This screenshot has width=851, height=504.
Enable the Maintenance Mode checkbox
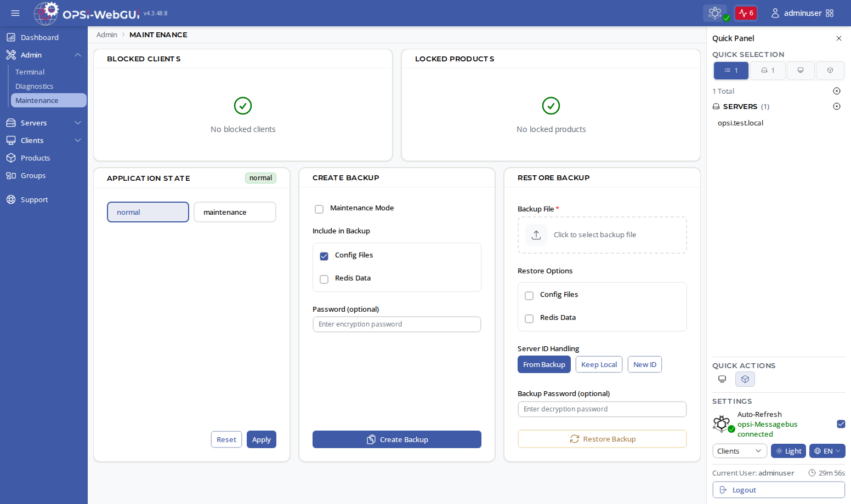(319, 209)
